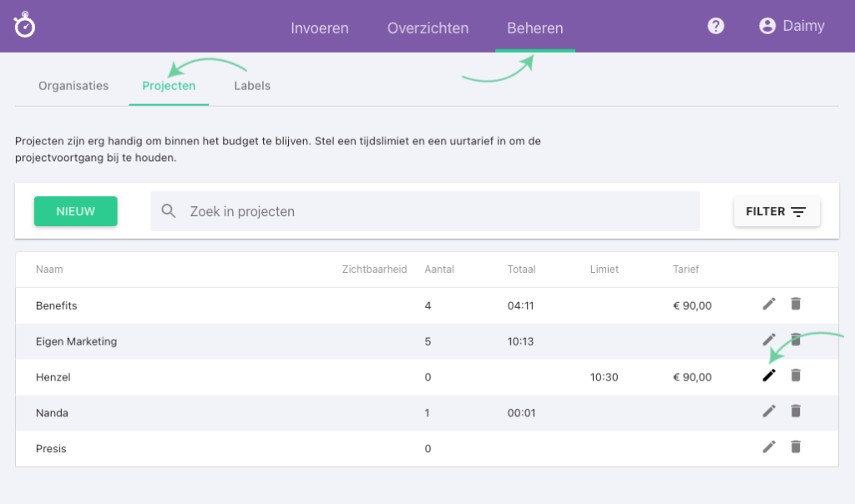Screen dimensions: 855x504
Task: Focus the Zoek in projecten search field
Action: pyautogui.click(x=434, y=212)
